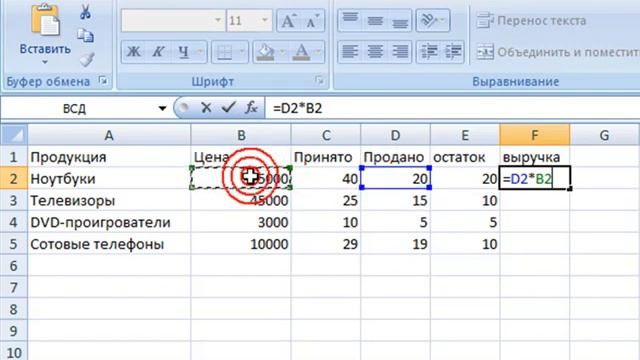The height and width of the screenshot is (360, 640).
Task: Select the Format Painter brush icon
Action: click(87, 60)
